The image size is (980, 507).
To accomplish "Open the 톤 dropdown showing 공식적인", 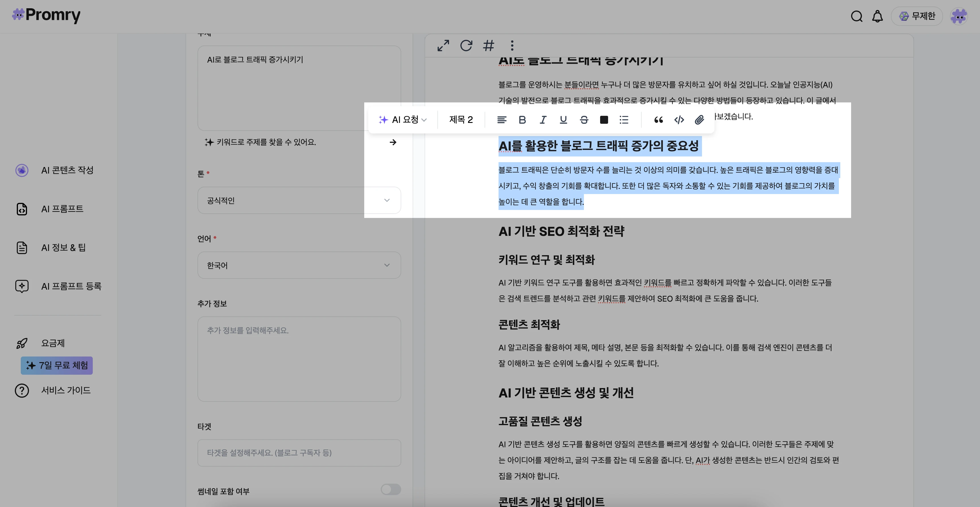I will pyautogui.click(x=299, y=200).
